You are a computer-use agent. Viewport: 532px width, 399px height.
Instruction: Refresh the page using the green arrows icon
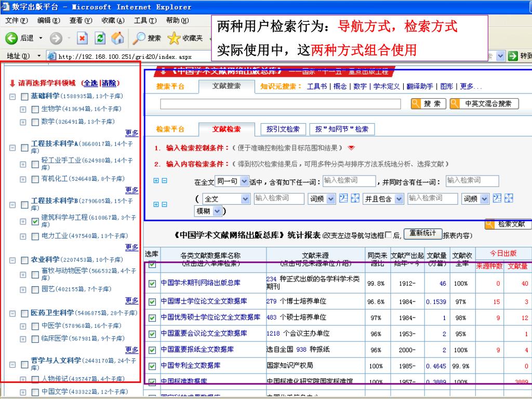tap(100, 38)
